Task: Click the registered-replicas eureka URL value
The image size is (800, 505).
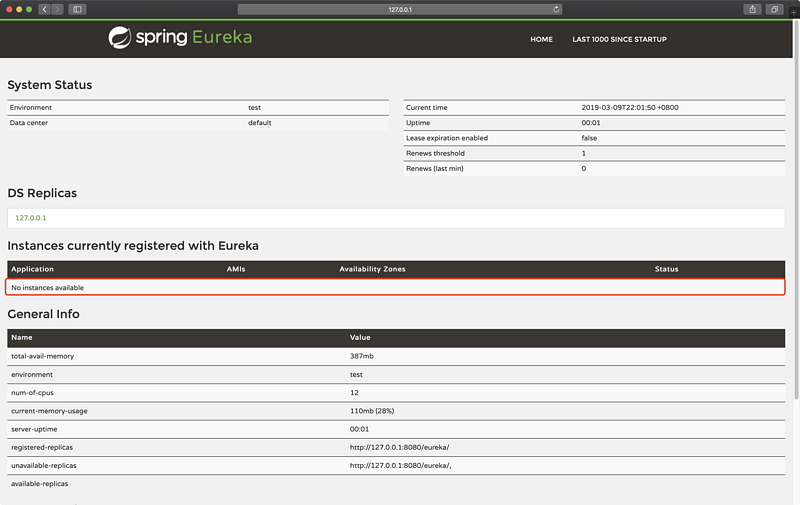Action: coord(399,447)
